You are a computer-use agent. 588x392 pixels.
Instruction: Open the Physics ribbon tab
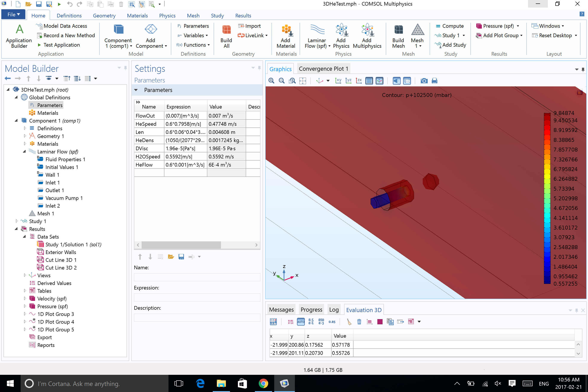(167, 15)
